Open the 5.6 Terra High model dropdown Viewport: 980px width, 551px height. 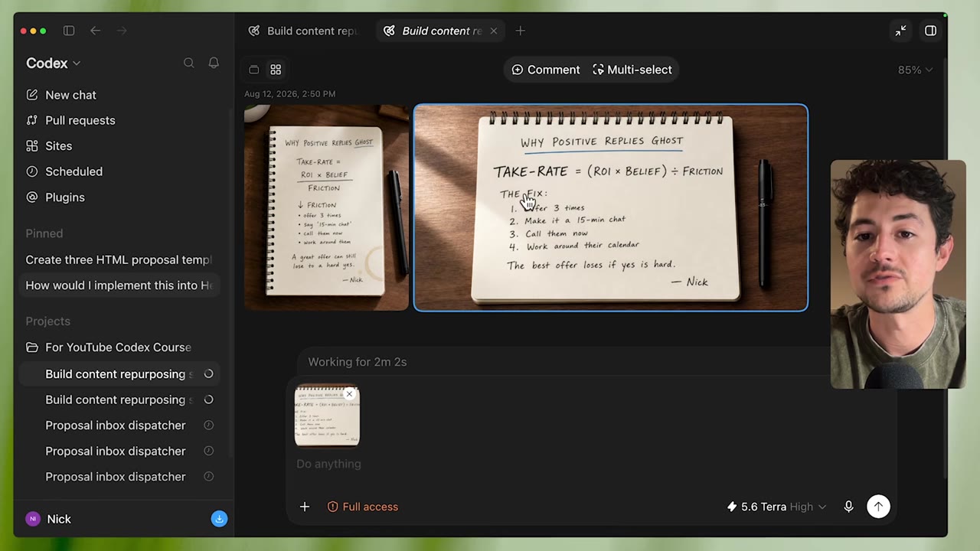point(776,507)
